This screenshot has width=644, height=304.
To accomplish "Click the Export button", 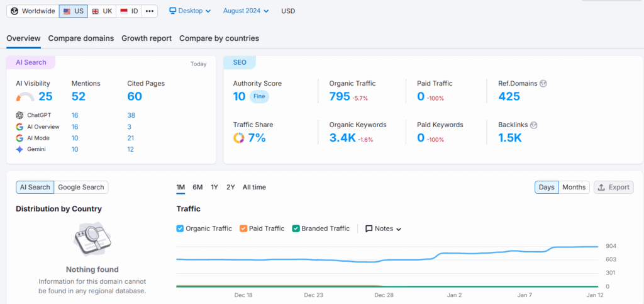I will [613, 187].
